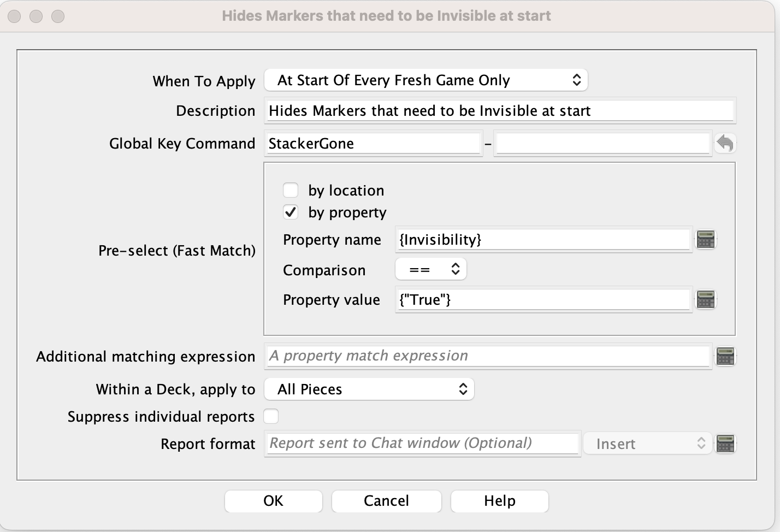780x532 pixels.
Task: Open calculator icon beside Report format
Action: point(725,444)
